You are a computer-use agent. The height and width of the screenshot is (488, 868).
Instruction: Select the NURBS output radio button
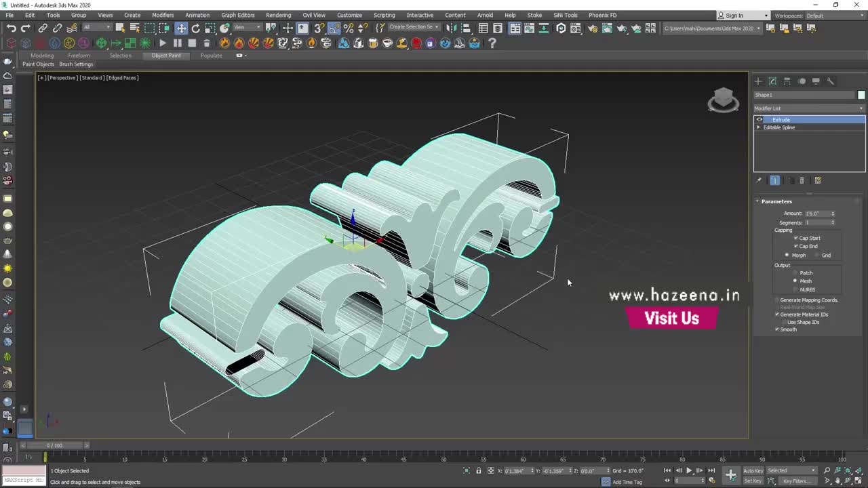tap(795, 289)
